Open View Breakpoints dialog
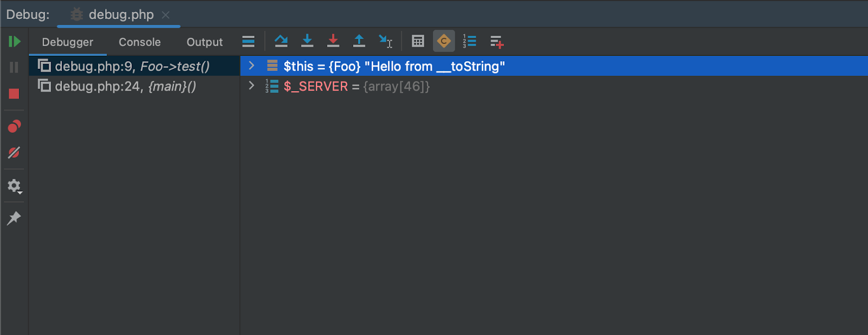Viewport: 868px width, 335px height. [x=14, y=126]
